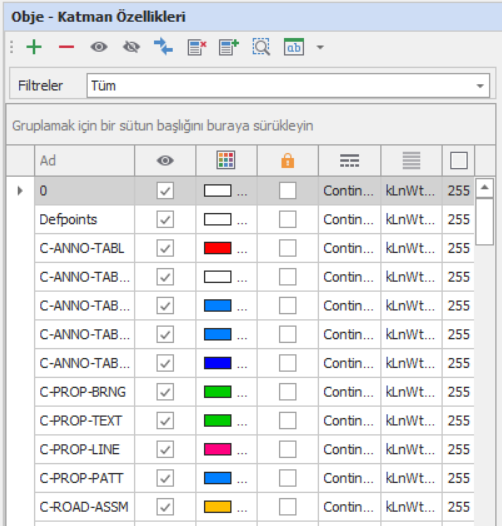Delete layer using red minus icon

66,47
